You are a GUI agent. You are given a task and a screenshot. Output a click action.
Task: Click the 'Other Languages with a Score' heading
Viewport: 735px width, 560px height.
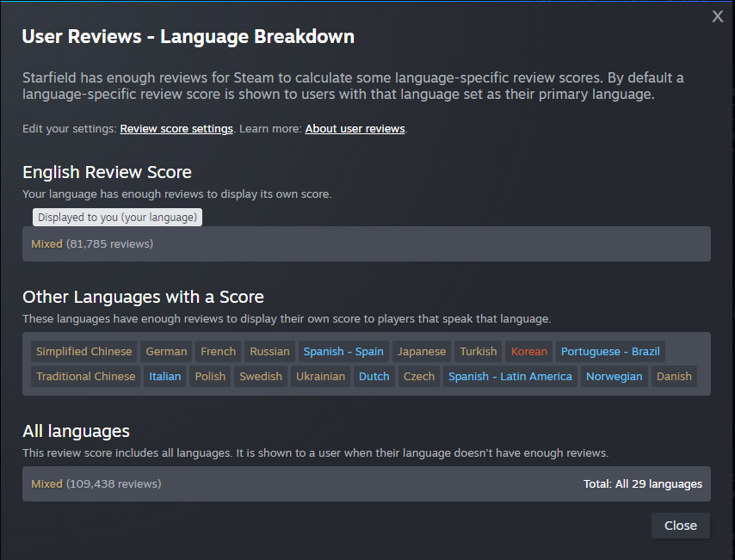143,297
